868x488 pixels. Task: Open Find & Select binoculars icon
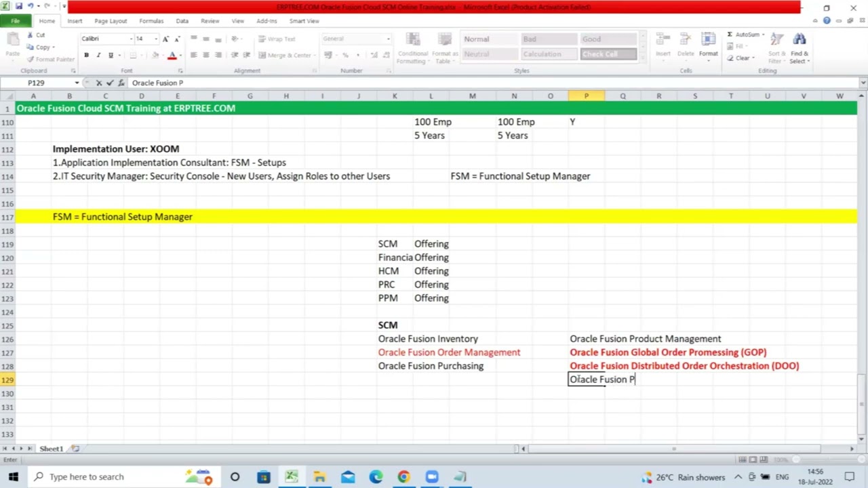click(x=800, y=40)
